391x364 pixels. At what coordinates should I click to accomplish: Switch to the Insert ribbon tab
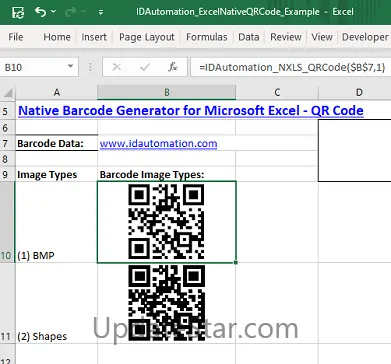click(x=94, y=37)
